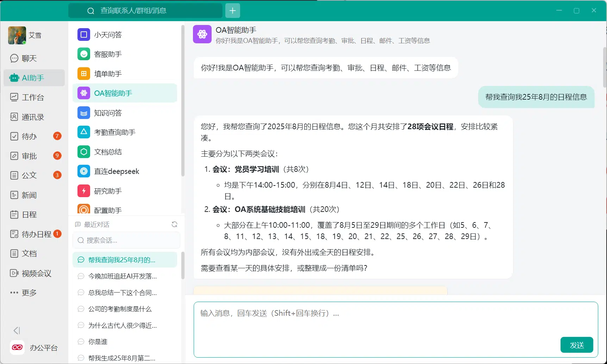Image resolution: width=607 pixels, height=364 pixels.
Task: Open the conversation 总我总结一下这个合同...
Action: [125, 293]
